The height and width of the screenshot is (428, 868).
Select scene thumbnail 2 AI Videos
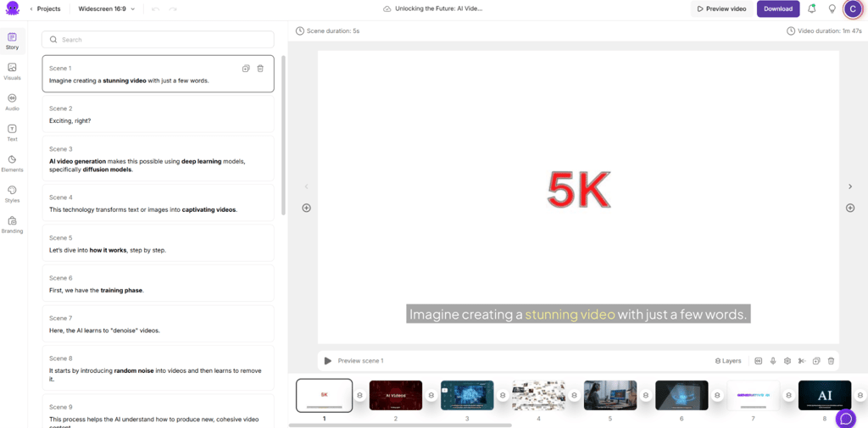pyautogui.click(x=396, y=395)
